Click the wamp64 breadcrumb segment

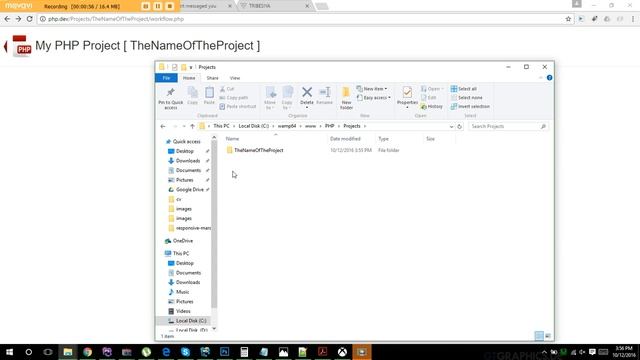(x=287, y=126)
